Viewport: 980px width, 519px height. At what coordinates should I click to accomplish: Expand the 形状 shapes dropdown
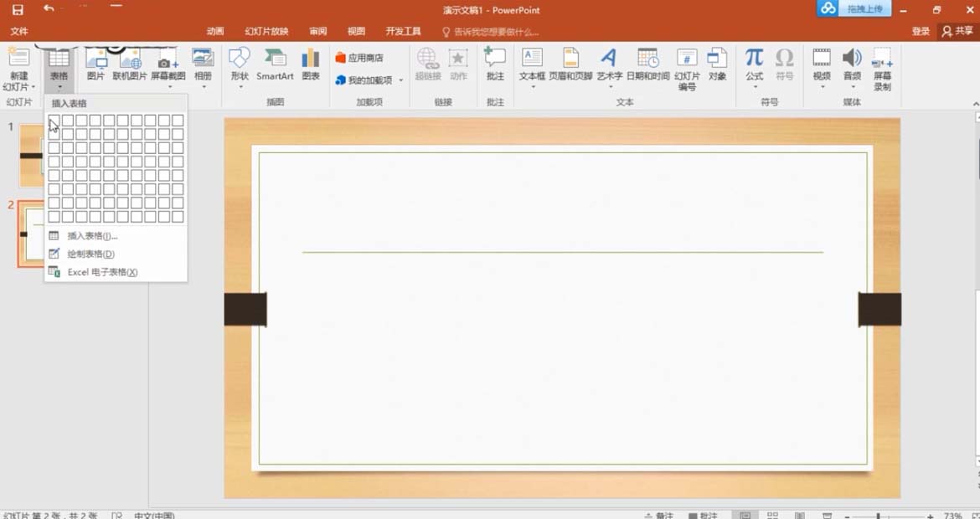click(x=240, y=86)
